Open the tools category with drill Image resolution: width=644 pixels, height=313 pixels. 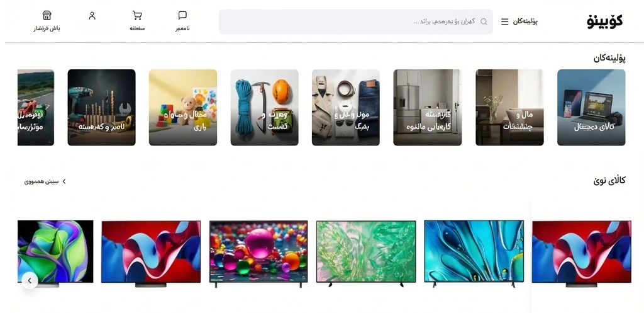click(x=101, y=107)
